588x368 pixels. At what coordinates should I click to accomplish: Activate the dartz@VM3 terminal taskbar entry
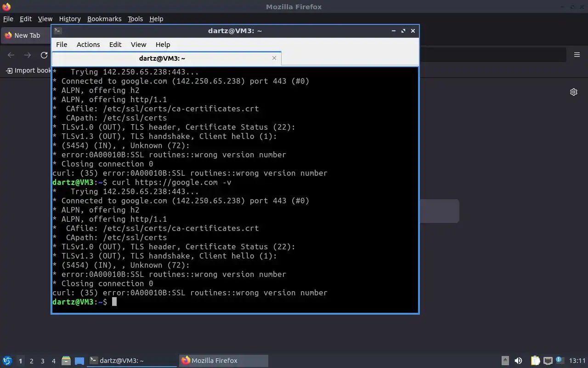click(132, 361)
